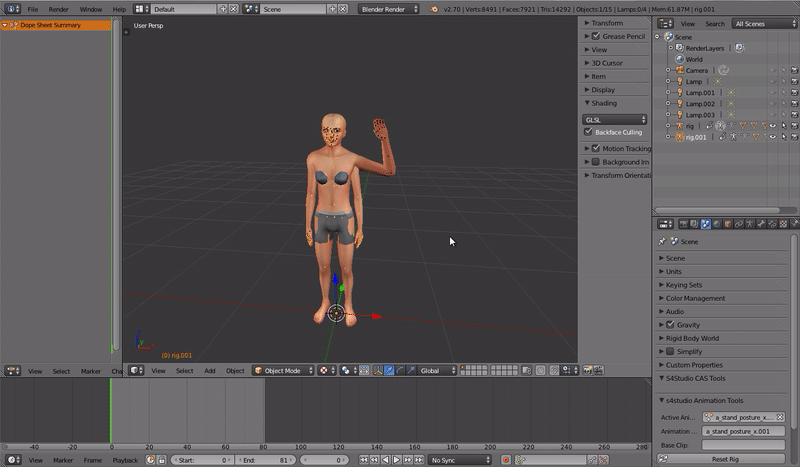This screenshot has width=800, height=467.
Task: Jump to the end frame button
Action: point(419,460)
